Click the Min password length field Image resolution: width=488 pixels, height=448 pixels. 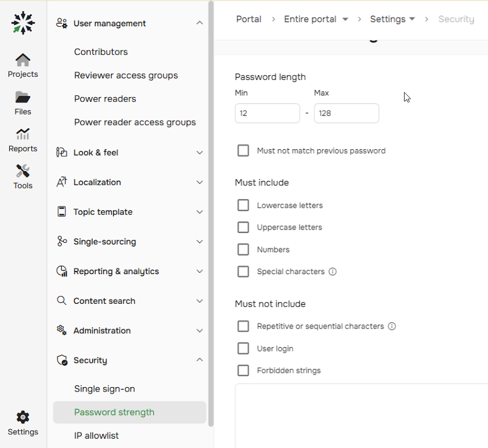[267, 113]
